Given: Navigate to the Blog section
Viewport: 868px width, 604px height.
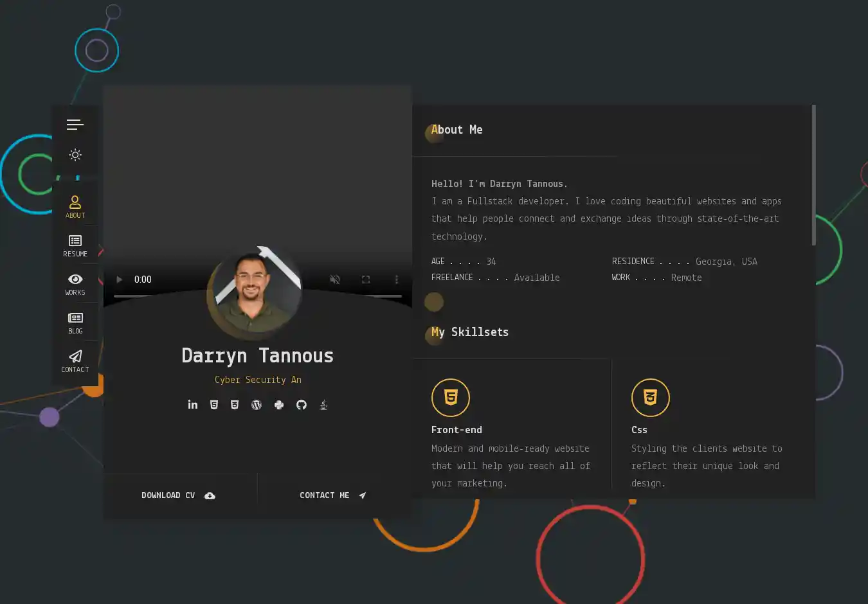Looking at the screenshot, I should point(75,323).
